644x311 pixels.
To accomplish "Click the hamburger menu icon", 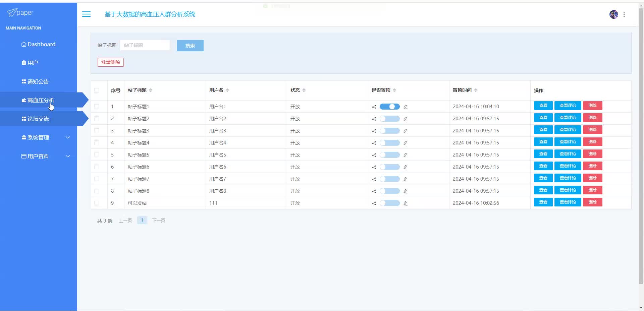I will [86, 14].
